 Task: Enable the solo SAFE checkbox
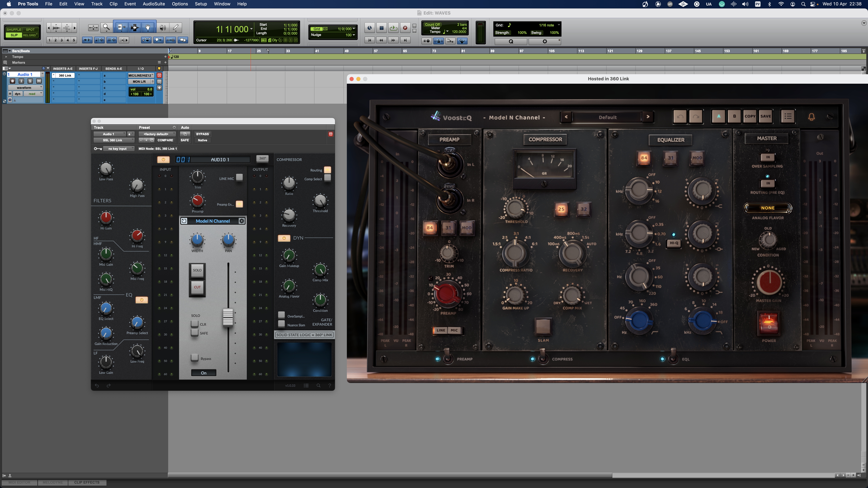(x=194, y=332)
